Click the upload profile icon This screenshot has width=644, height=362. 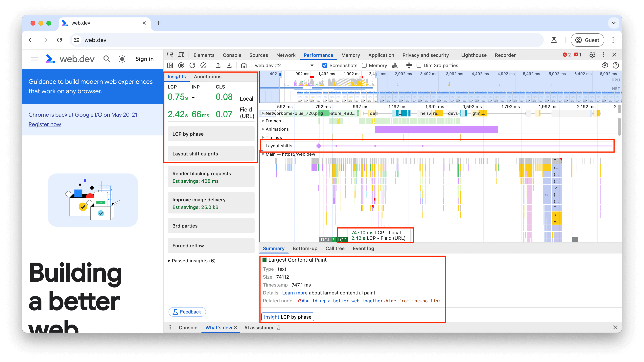click(218, 65)
